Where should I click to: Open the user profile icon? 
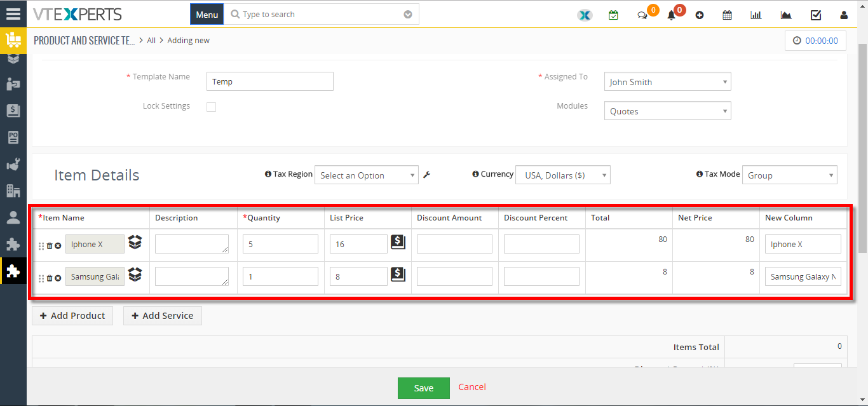coord(844,15)
